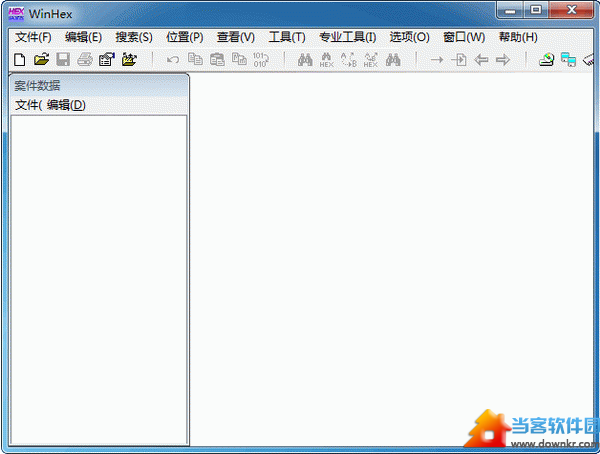
Task: Open the 搜索(S) menu
Action: click(x=134, y=37)
